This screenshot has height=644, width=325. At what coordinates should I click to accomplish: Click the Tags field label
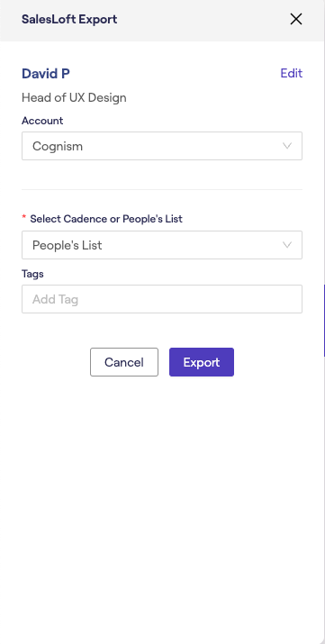pos(32,274)
